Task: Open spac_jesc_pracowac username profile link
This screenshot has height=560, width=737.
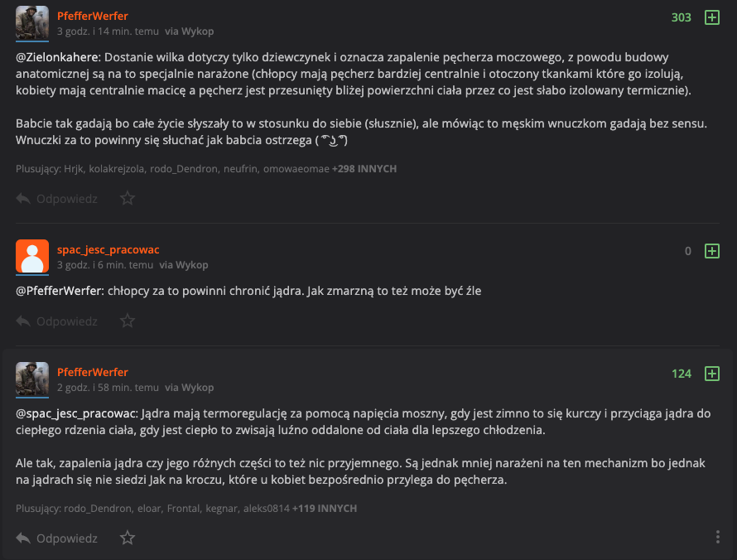Action: click(x=108, y=249)
